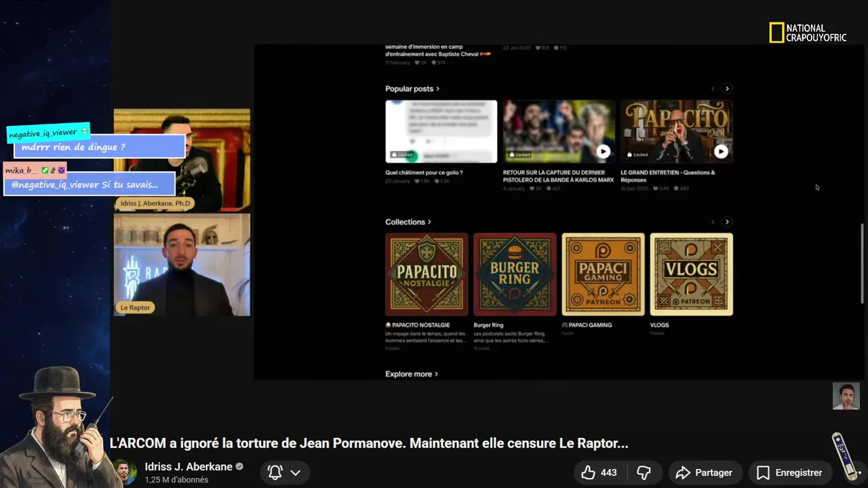Click the dislike thumbs-down button
868x488 pixels.
coord(644,472)
